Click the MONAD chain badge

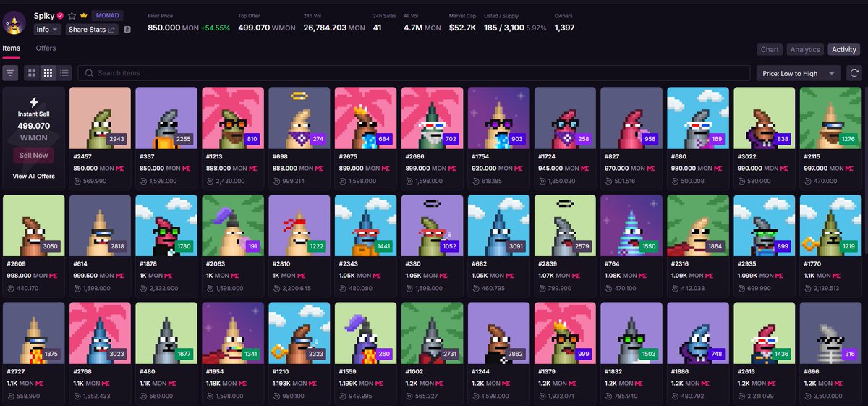109,15
